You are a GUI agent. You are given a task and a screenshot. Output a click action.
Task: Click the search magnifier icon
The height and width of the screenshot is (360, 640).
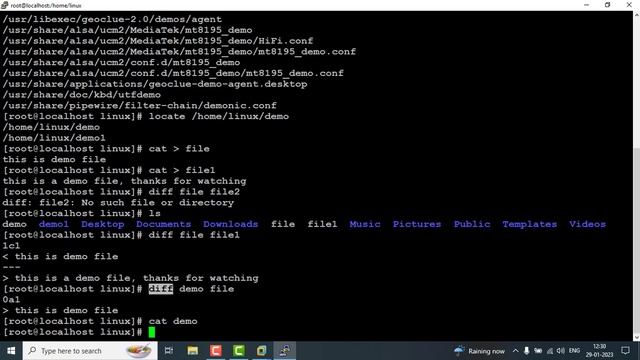tap(32, 351)
